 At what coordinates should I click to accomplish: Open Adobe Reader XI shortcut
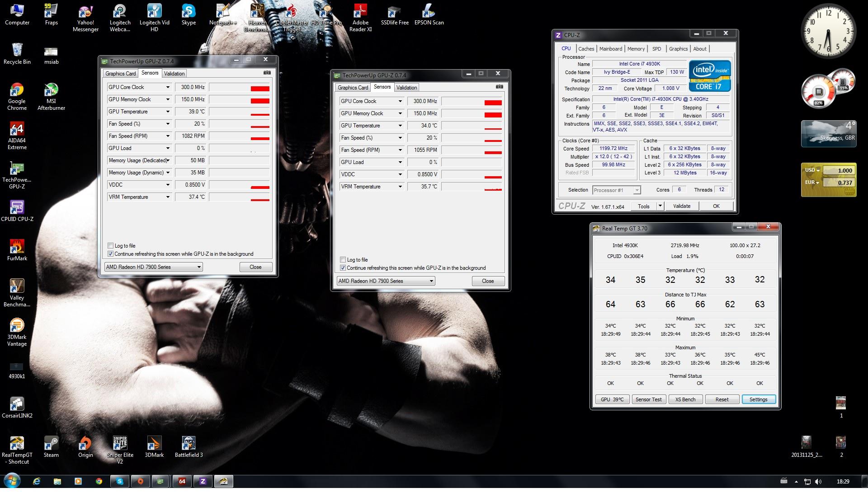tap(360, 19)
